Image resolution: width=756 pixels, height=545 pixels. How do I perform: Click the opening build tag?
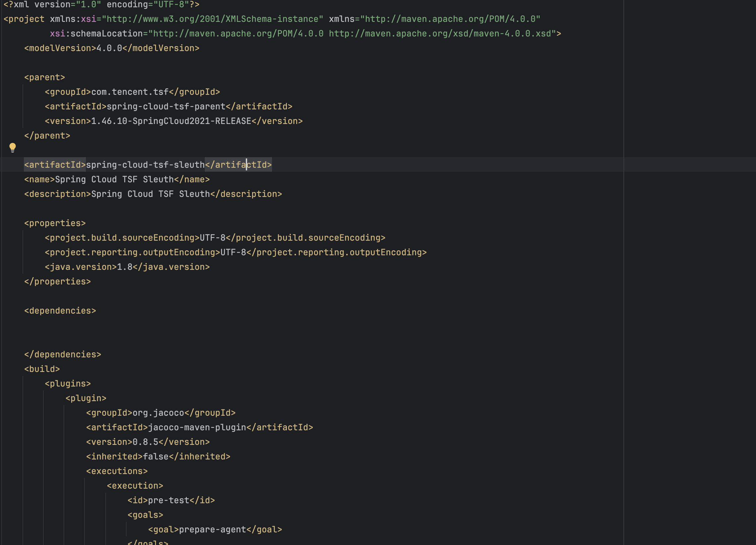(x=42, y=369)
